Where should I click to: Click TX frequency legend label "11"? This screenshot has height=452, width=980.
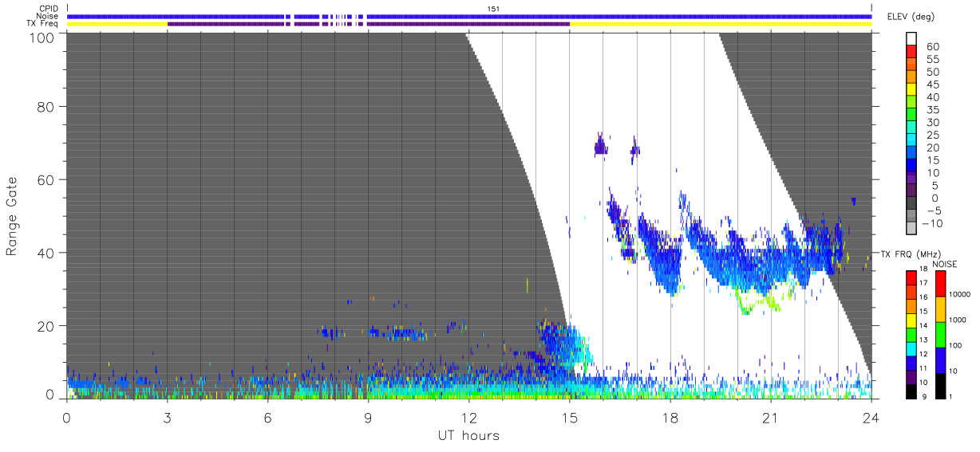(x=924, y=368)
